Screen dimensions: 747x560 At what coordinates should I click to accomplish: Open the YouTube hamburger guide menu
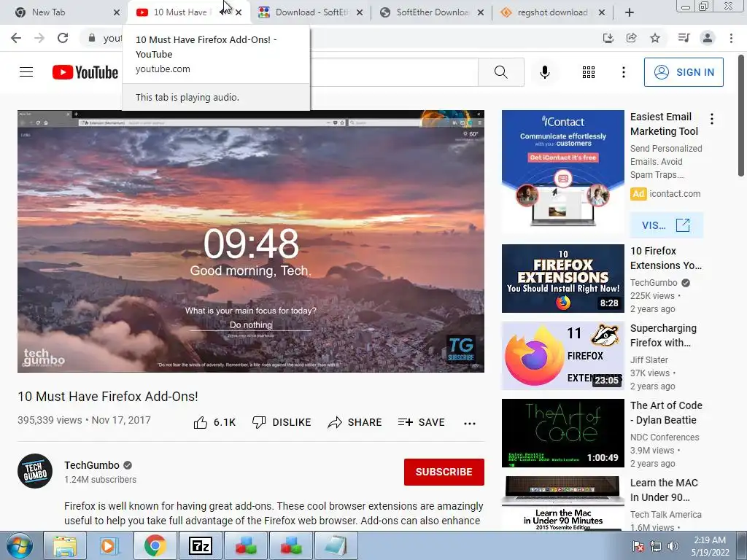pos(26,72)
